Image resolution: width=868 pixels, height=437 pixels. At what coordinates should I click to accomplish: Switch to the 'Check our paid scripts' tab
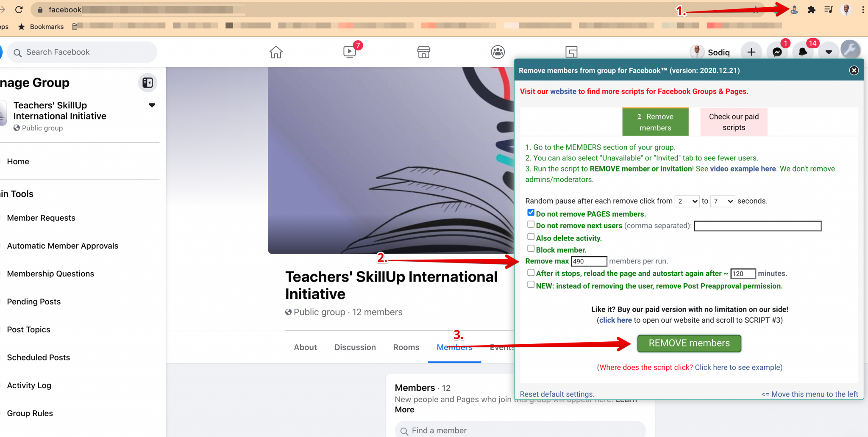point(733,122)
